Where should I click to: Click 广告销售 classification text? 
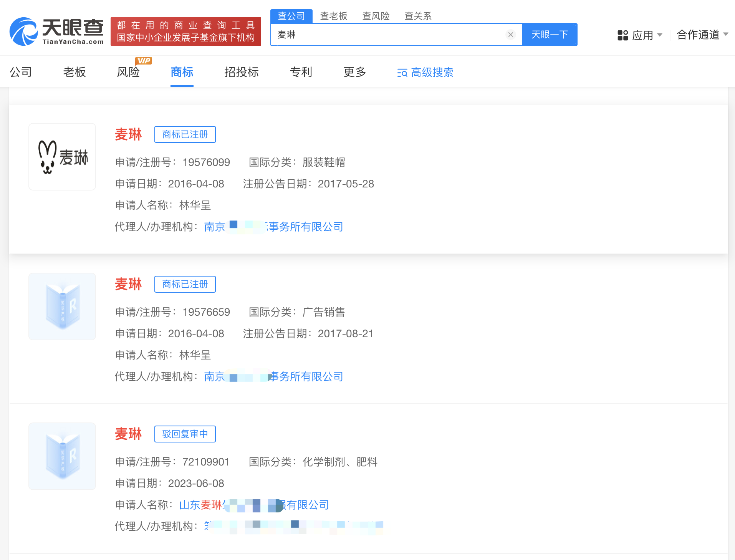pos(324,312)
